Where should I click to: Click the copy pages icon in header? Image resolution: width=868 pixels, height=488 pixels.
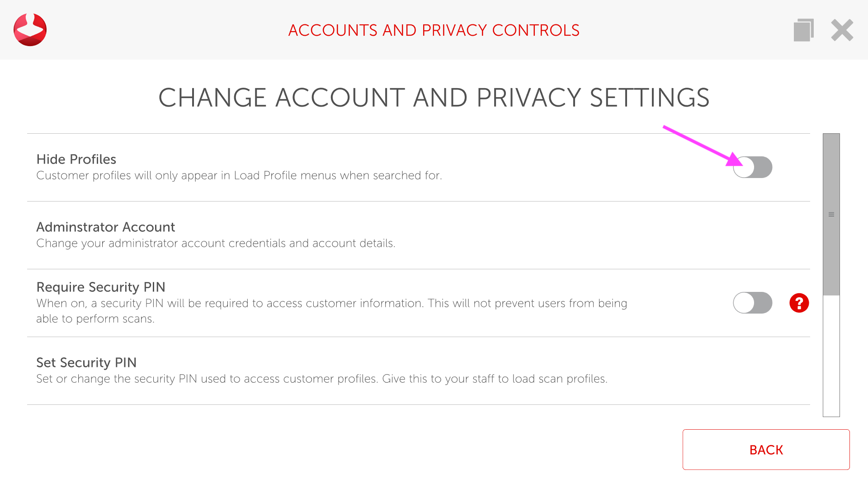point(803,30)
